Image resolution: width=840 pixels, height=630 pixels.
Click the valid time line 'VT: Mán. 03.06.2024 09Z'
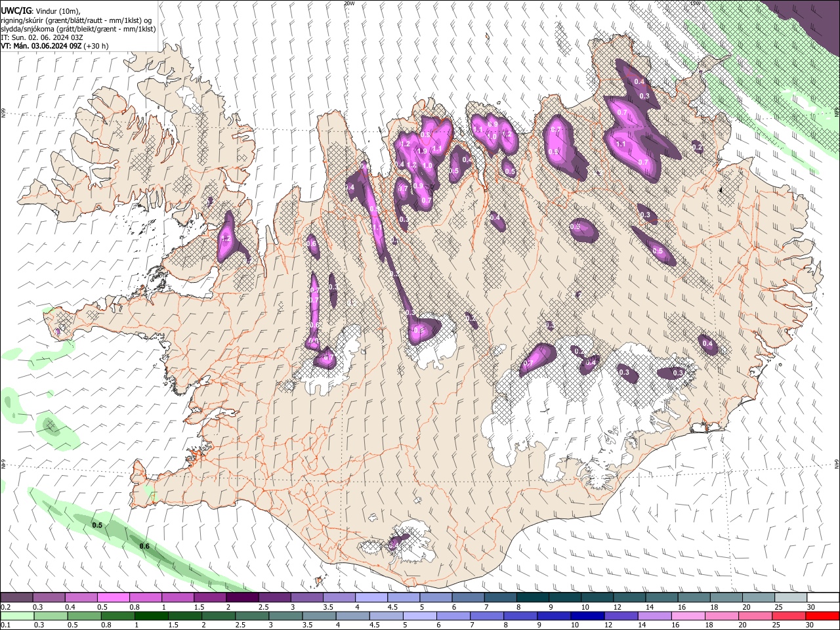point(41,46)
